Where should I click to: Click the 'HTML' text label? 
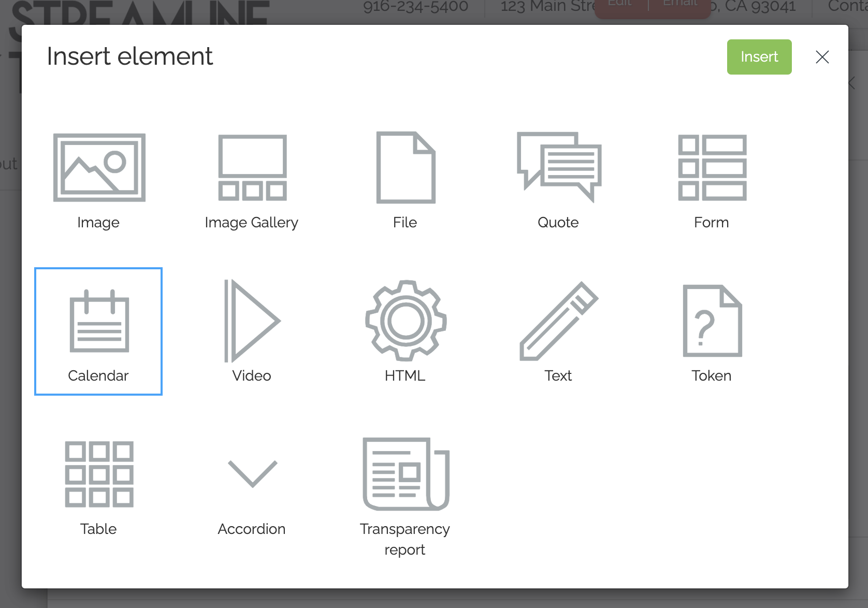tap(404, 375)
